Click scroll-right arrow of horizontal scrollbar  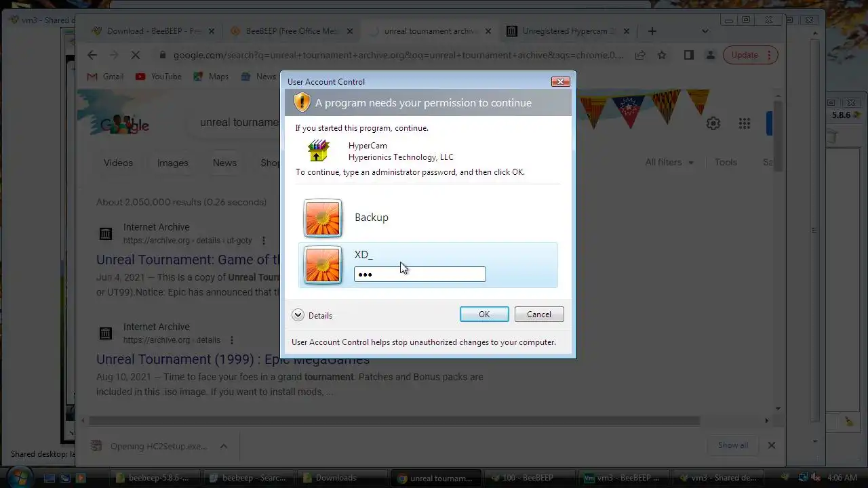point(767,420)
